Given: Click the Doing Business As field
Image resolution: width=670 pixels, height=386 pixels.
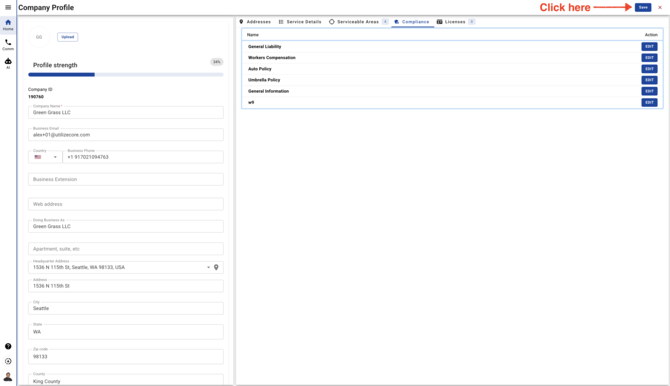Looking at the screenshot, I should pos(126,226).
